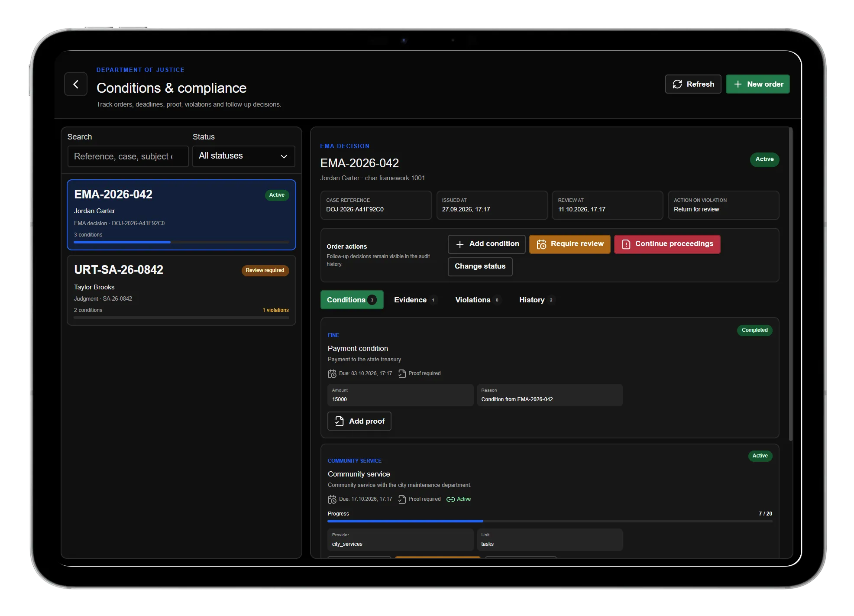
Task: Click the Completed status badge
Action: [x=754, y=330]
